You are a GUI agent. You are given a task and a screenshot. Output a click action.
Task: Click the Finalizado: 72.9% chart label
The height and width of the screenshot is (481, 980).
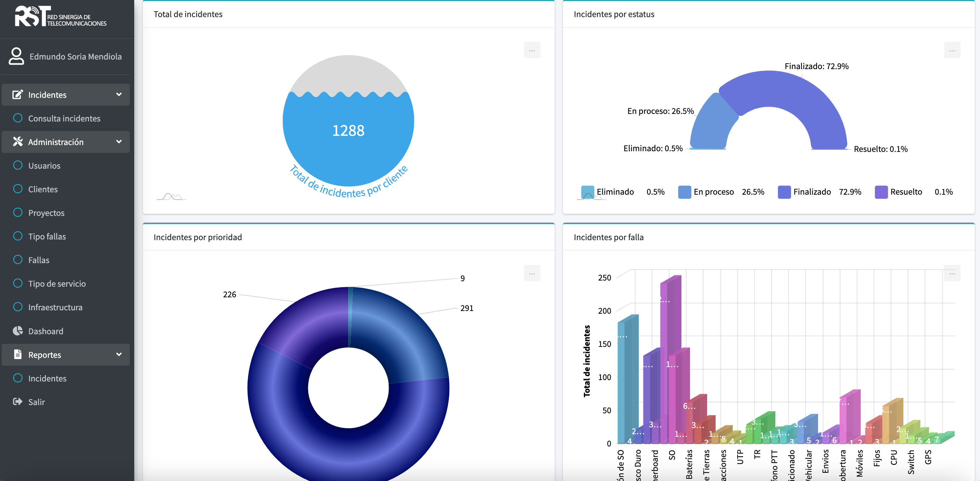click(816, 66)
